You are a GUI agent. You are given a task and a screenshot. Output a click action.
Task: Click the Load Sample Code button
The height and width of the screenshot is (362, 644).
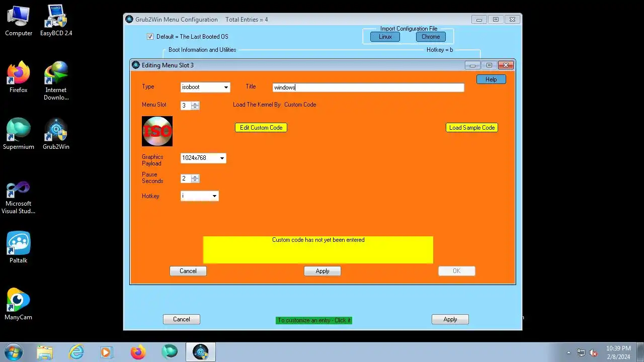coord(472,128)
